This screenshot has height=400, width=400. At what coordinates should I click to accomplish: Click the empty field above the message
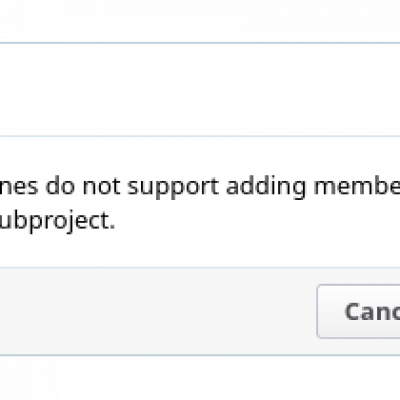[x=200, y=89]
